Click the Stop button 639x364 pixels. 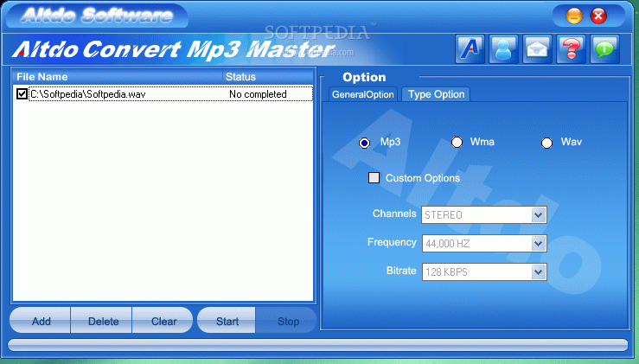click(x=286, y=321)
